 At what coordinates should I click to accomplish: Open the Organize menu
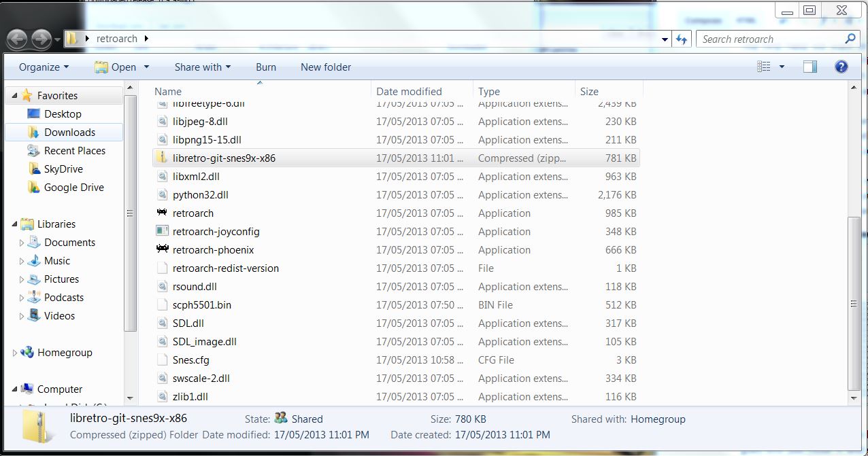coord(44,67)
